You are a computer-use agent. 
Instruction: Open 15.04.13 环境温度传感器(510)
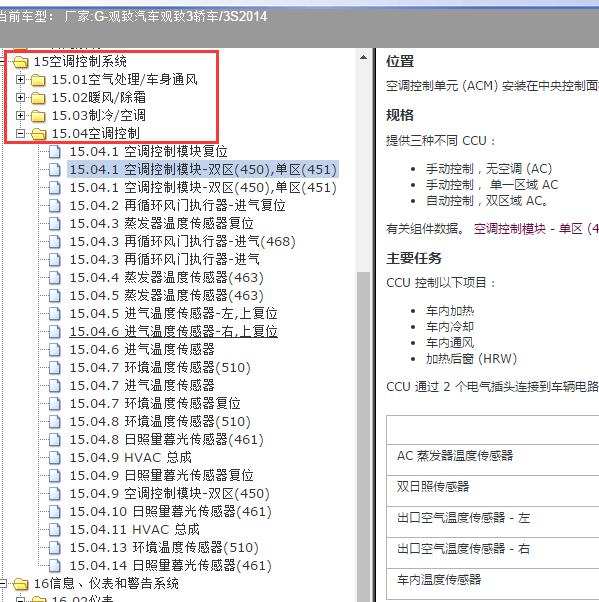tap(164, 547)
